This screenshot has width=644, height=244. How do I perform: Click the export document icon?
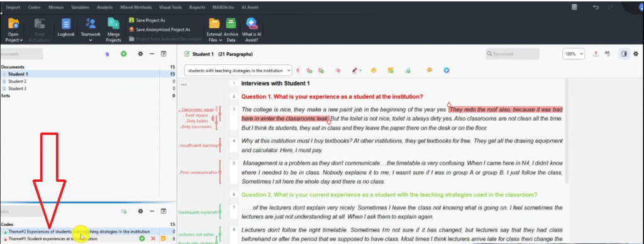[596, 54]
